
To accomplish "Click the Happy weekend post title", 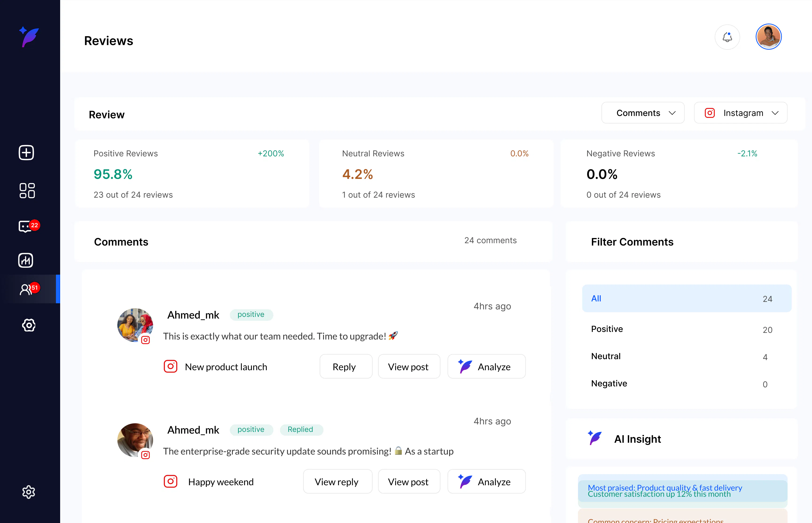I will [x=221, y=482].
